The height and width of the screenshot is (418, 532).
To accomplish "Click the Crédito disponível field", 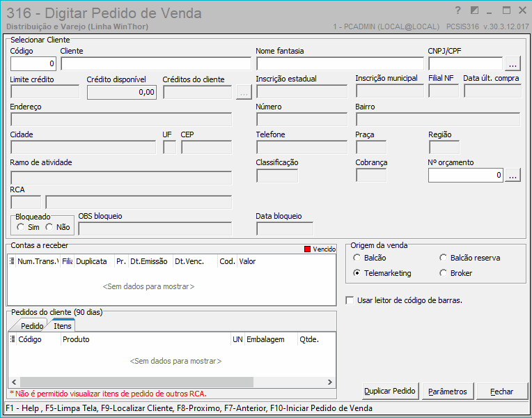I will (122, 93).
